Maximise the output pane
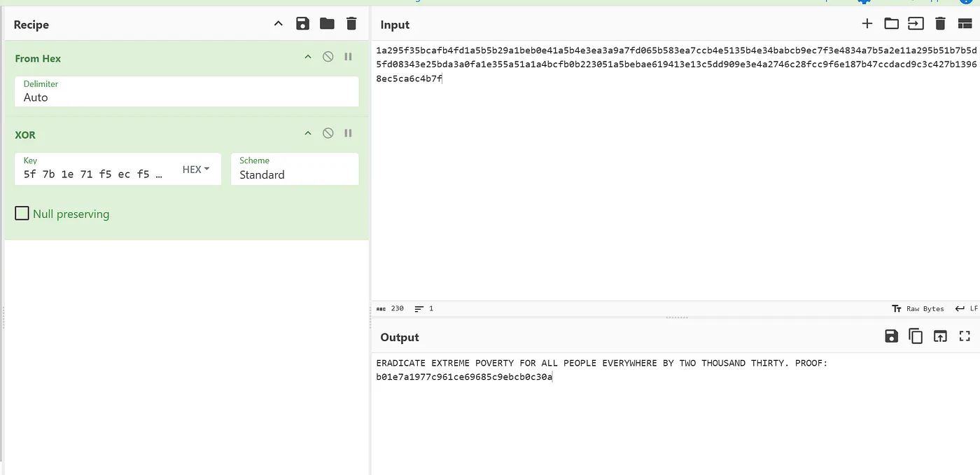 965,336
